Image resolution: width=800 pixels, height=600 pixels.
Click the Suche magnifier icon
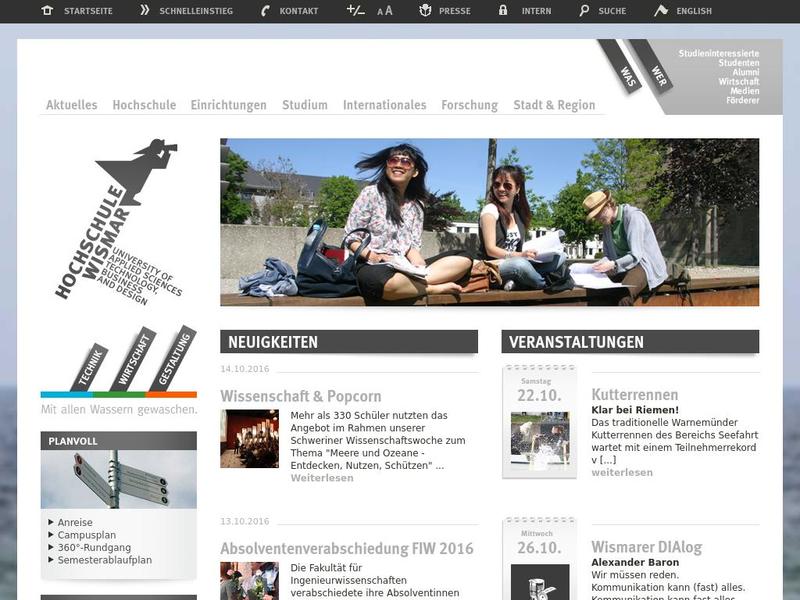tap(584, 11)
